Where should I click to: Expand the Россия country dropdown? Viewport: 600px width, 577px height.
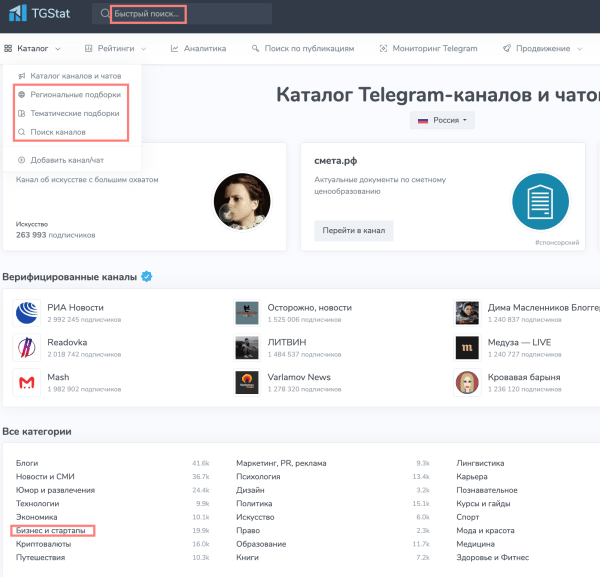445,120
